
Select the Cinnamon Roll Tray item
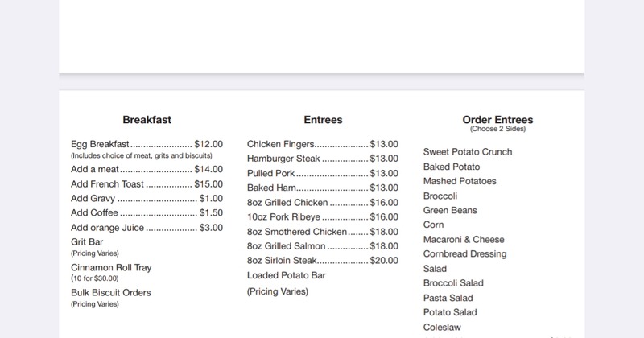pos(111,267)
